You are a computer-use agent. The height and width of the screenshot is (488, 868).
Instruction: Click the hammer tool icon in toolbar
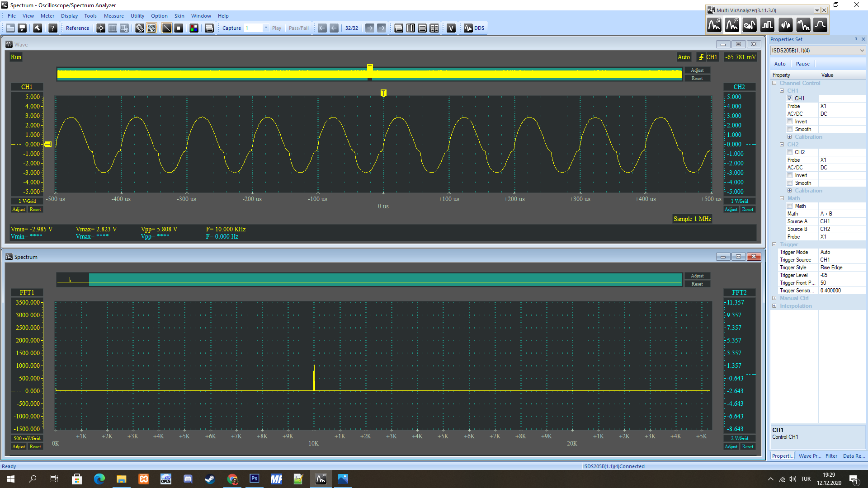click(x=38, y=28)
